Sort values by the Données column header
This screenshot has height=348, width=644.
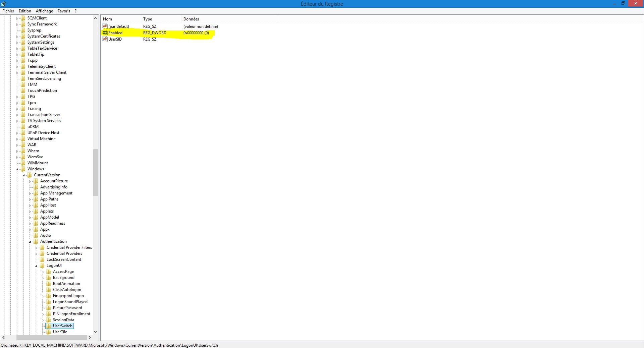tap(229, 19)
